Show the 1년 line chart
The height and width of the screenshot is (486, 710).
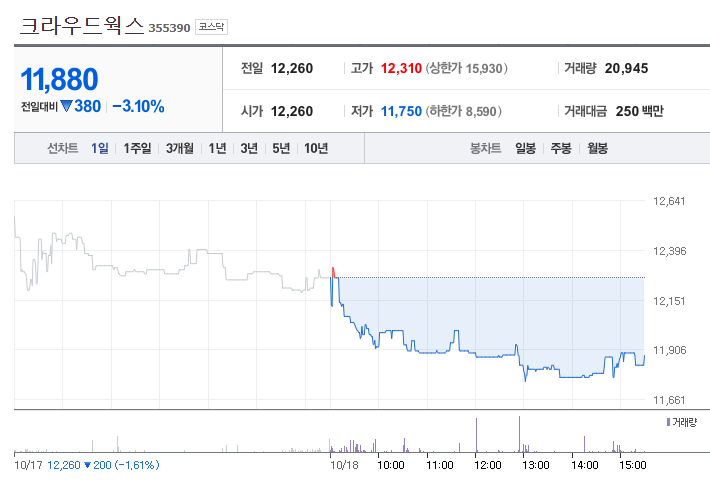(217, 148)
